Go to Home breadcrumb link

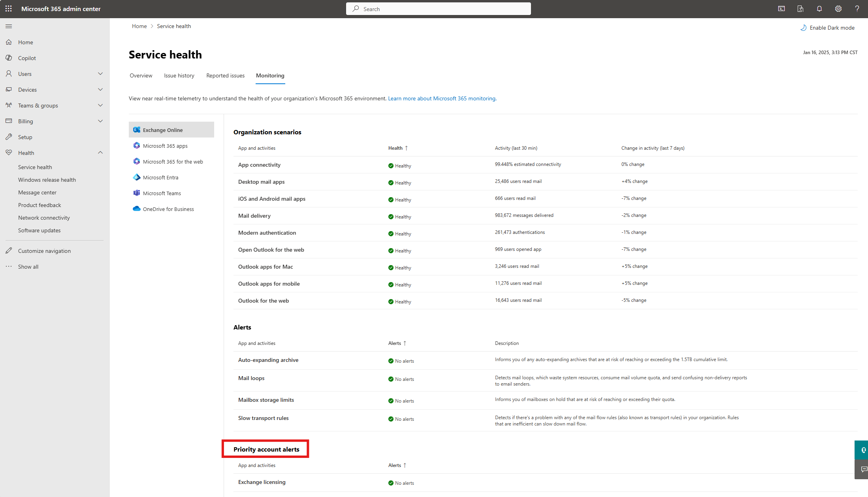tap(139, 26)
